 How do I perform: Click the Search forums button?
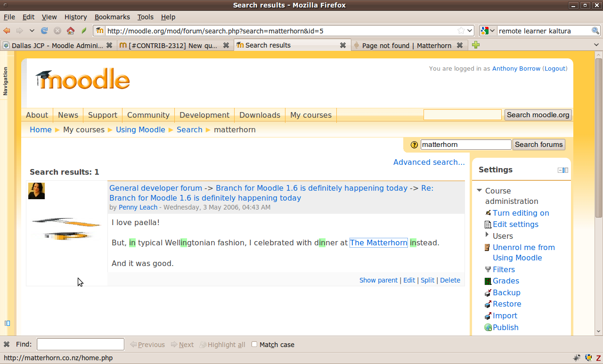[x=539, y=145]
